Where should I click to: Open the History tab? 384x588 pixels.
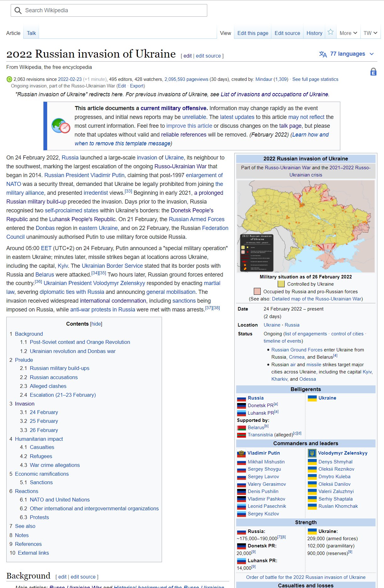tap(314, 33)
